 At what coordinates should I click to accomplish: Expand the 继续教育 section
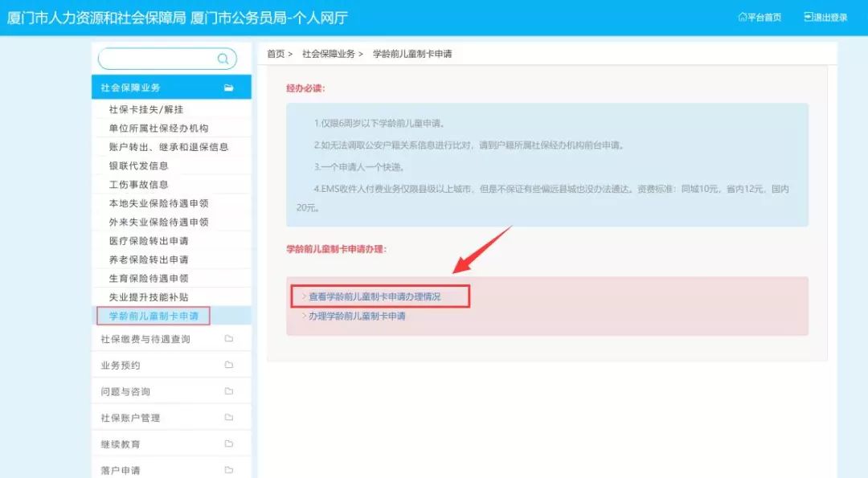[x=171, y=444]
